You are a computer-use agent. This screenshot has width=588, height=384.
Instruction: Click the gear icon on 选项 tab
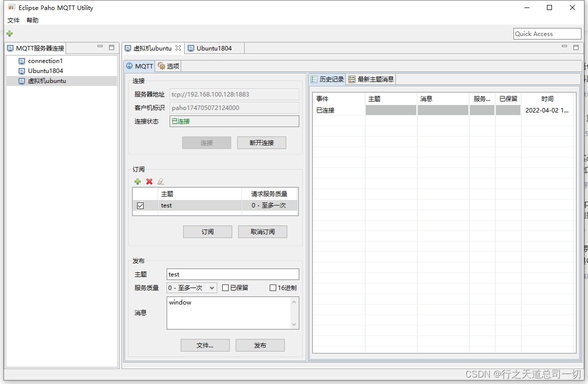click(161, 66)
